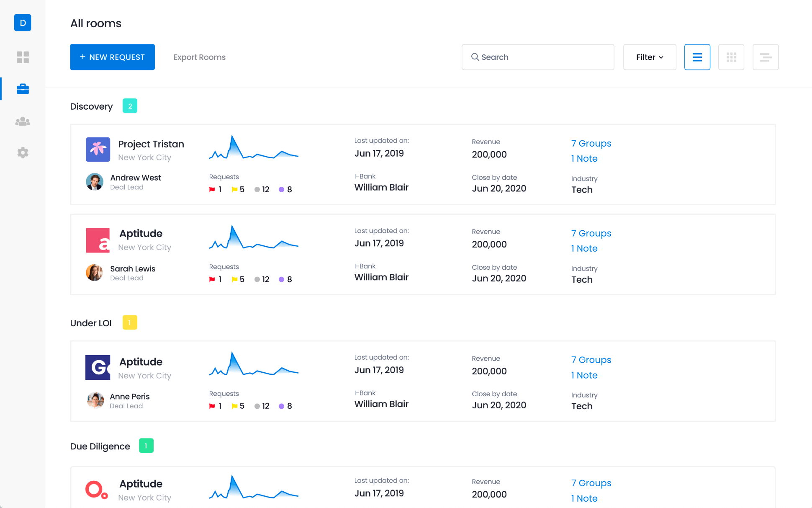The height and width of the screenshot is (508, 812).
Task: Click the search magnifier icon
Action: 475,57
